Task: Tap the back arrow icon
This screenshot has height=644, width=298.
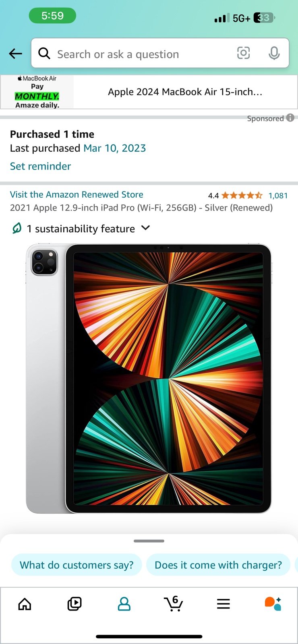Action: tap(15, 54)
